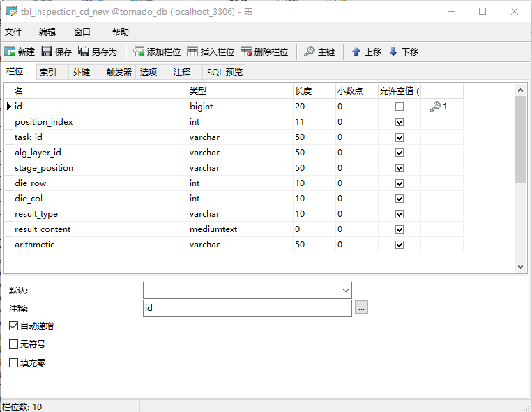
Task: Open the 文件 (File) menu
Action: (x=13, y=32)
